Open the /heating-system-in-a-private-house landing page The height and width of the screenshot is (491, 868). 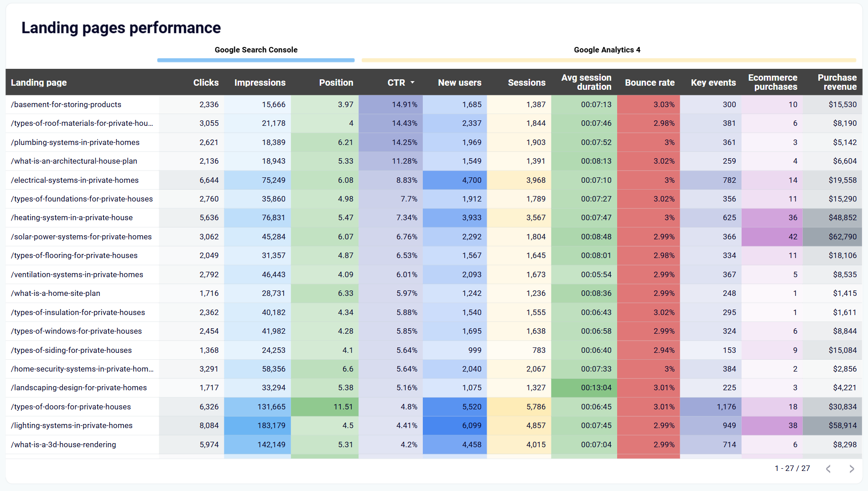point(71,217)
